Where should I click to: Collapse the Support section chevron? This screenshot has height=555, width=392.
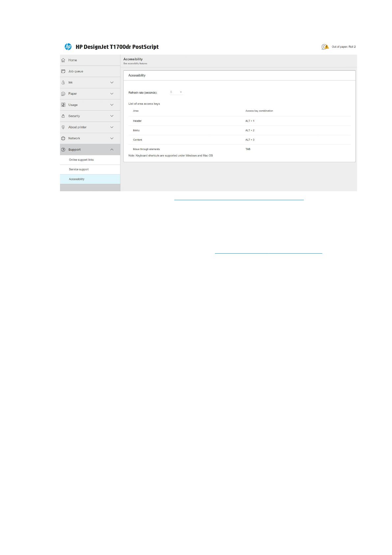(x=112, y=150)
